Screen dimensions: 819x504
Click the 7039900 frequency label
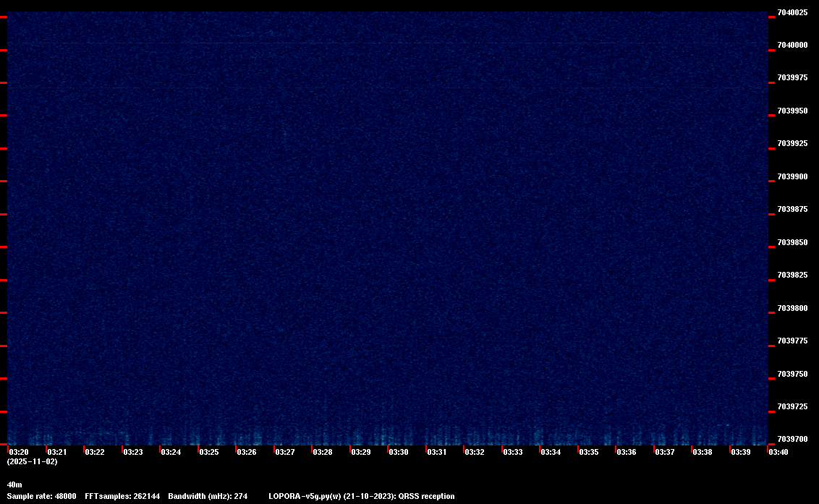tap(792, 176)
